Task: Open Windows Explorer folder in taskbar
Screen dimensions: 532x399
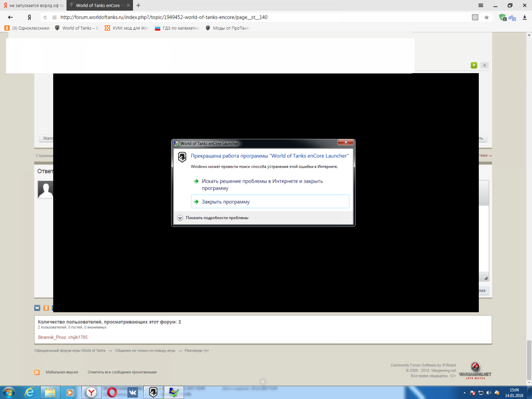Action: [50, 392]
